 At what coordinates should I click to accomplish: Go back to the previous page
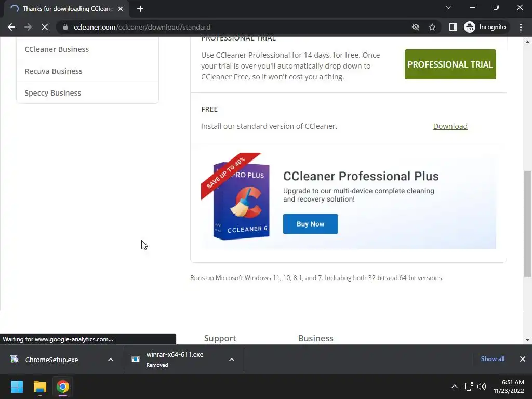tap(11, 27)
